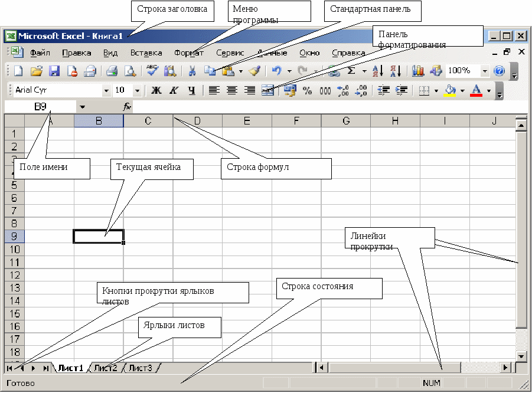Click the vertical scrollbar down arrow
The height and width of the screenshot is (393, 532).
(x=521, y=356)
